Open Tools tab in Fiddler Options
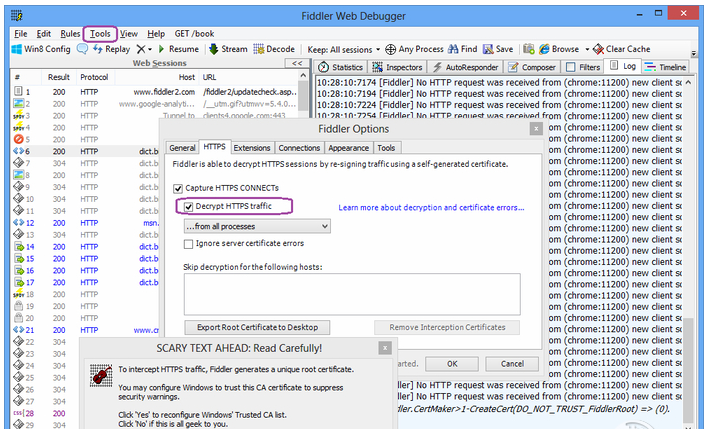Image resolution: width=706 pixels, height=429 pixels. tap(386, 148)
